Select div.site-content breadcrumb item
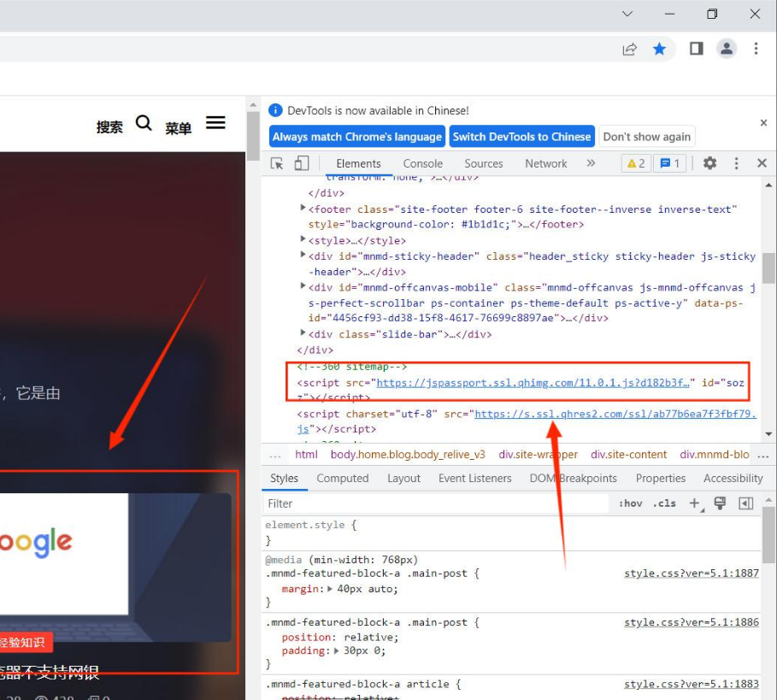The image size is (777, 700). [628, 455]
